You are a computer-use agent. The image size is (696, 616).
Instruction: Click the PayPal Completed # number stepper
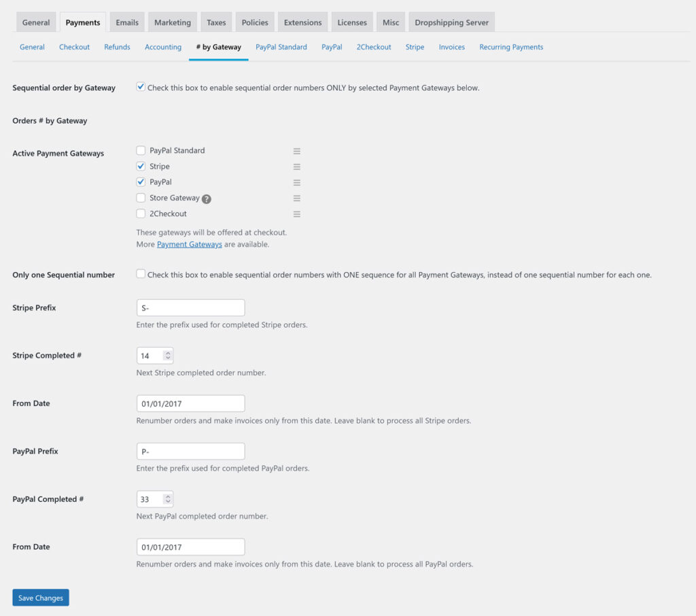click(x=168, y=499)
